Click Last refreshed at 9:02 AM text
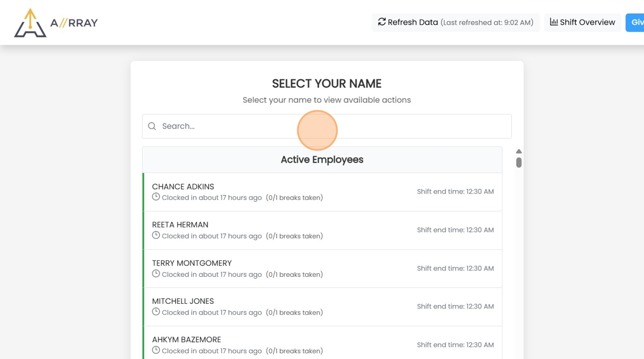644x359 pixels. pos(486,22)
